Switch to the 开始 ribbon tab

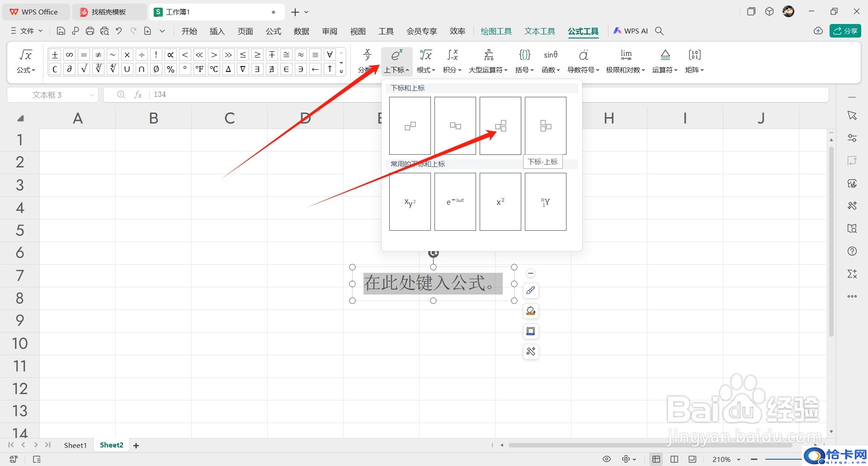189,31
